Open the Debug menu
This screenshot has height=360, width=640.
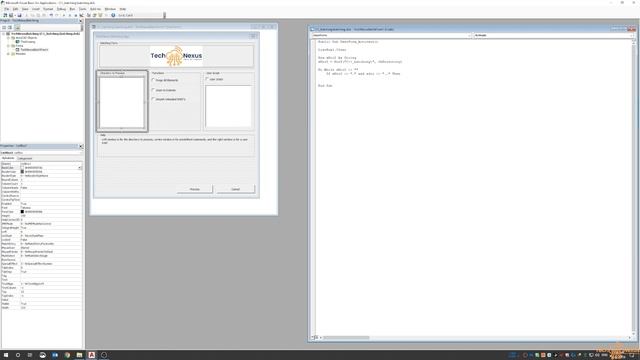click(x=61, y=9)
